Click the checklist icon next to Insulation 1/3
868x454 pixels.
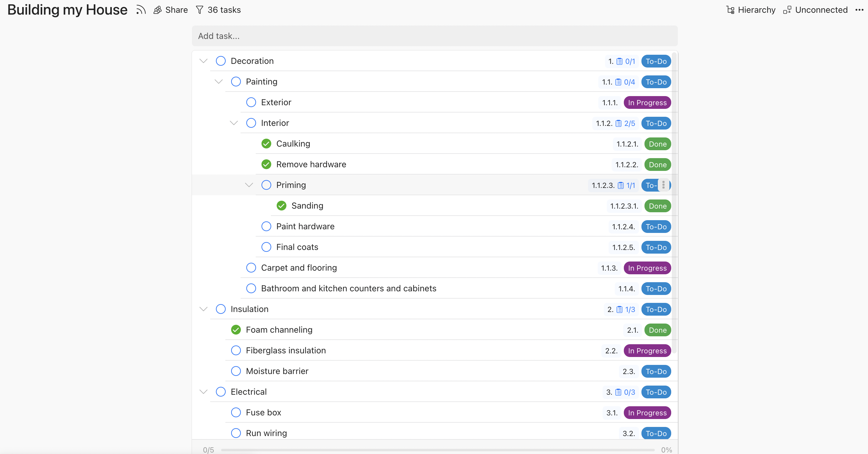619,309
